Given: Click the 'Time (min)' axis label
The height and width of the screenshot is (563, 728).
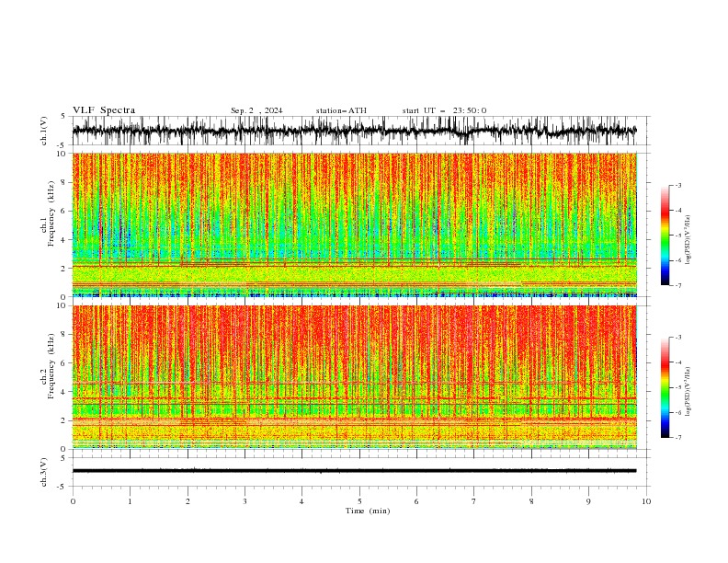Looking at the screenshot, I should pos(368,511).
